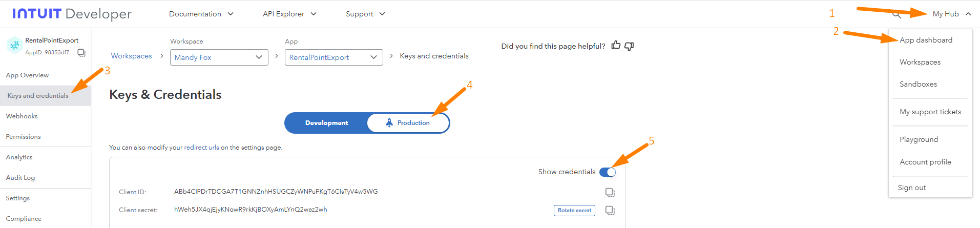This screenshot has height=228, width=980.
Task: Switch to Production keys
Action: 408,123
